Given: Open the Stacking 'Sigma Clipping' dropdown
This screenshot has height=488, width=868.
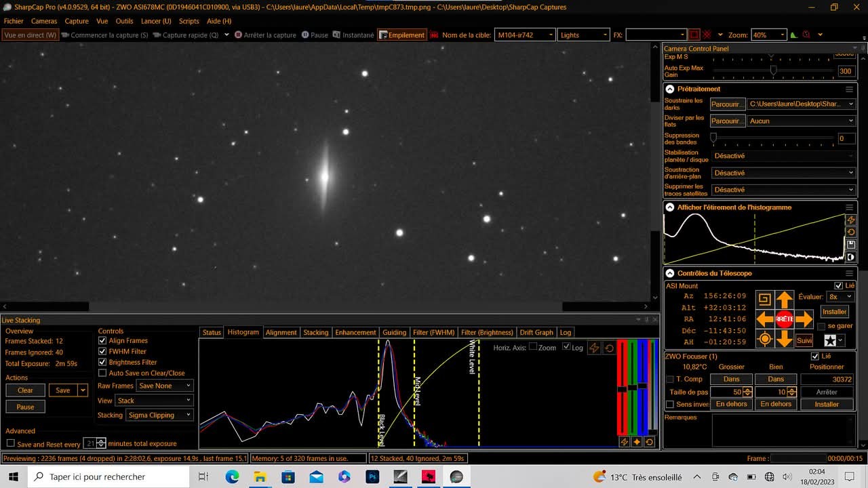Looking at the screenshot, I should 160,415.
